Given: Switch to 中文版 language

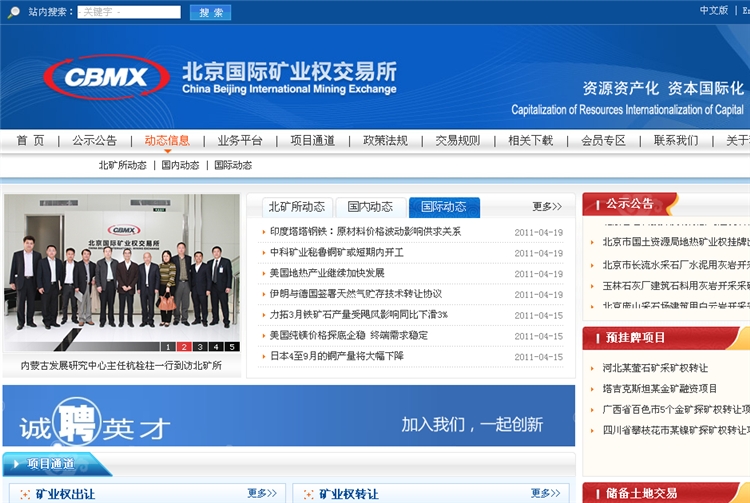Looking at the screenshot, I should (713, 11).
